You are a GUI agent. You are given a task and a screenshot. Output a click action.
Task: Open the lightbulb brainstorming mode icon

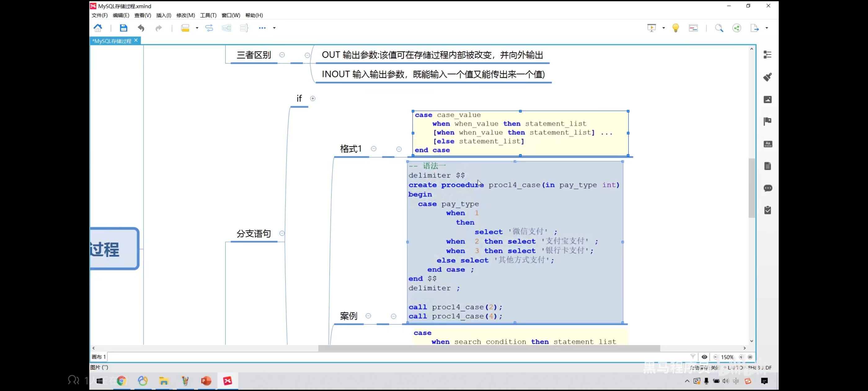point(675,28)
